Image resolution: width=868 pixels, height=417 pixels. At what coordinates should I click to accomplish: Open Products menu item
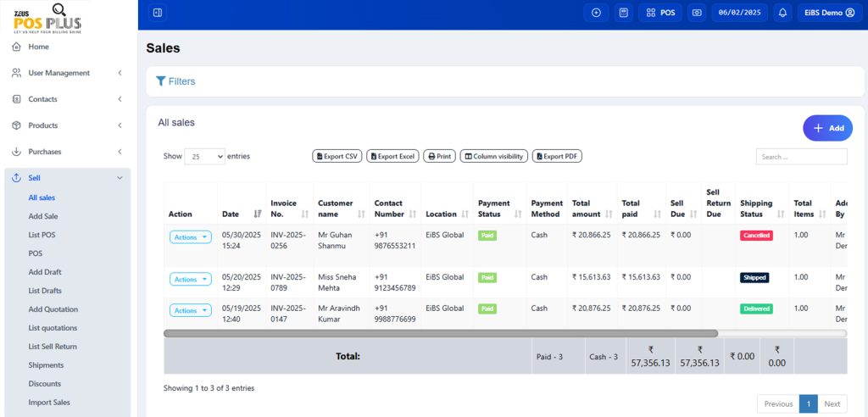[43, 125]
